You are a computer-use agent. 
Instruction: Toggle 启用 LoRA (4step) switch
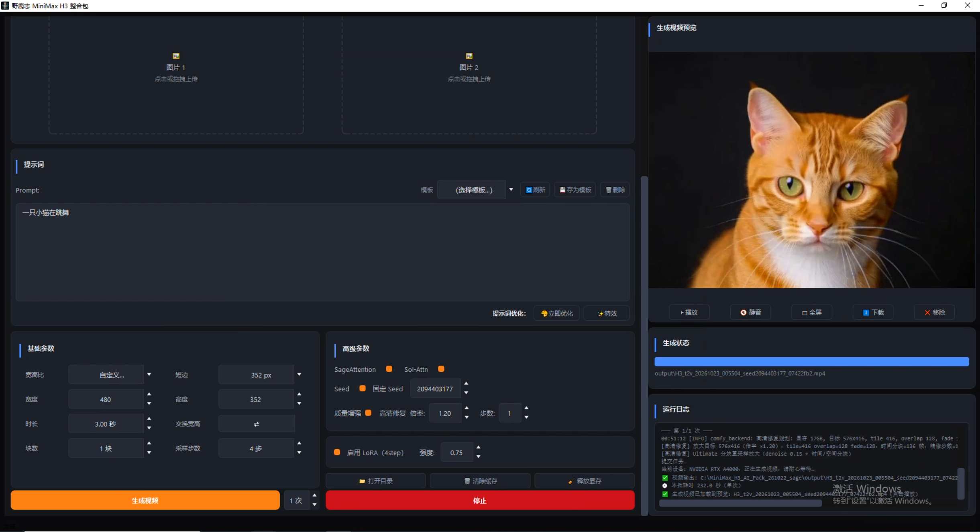[337, 452]
